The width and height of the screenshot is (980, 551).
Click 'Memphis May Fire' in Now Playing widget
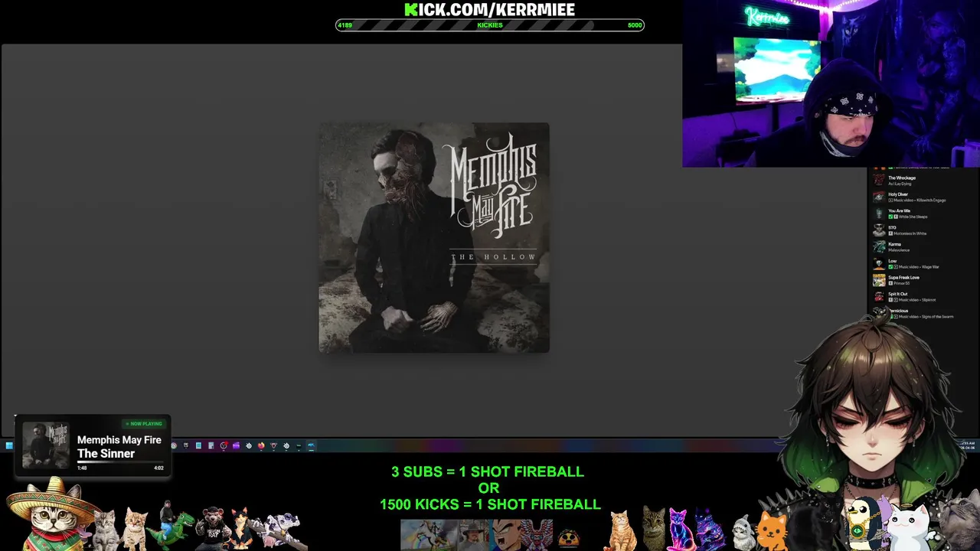pyautogui.click(x=119, y=440)
